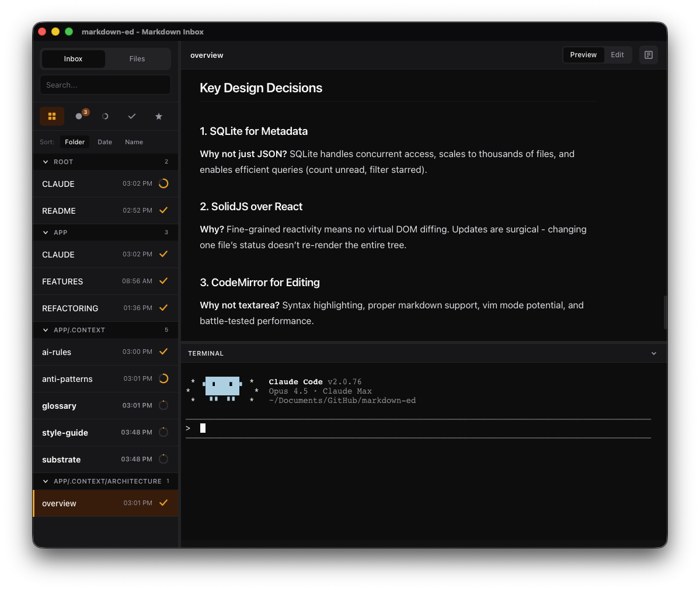
Task: Click the orange checkmark beside README
Action: point(163,210)
